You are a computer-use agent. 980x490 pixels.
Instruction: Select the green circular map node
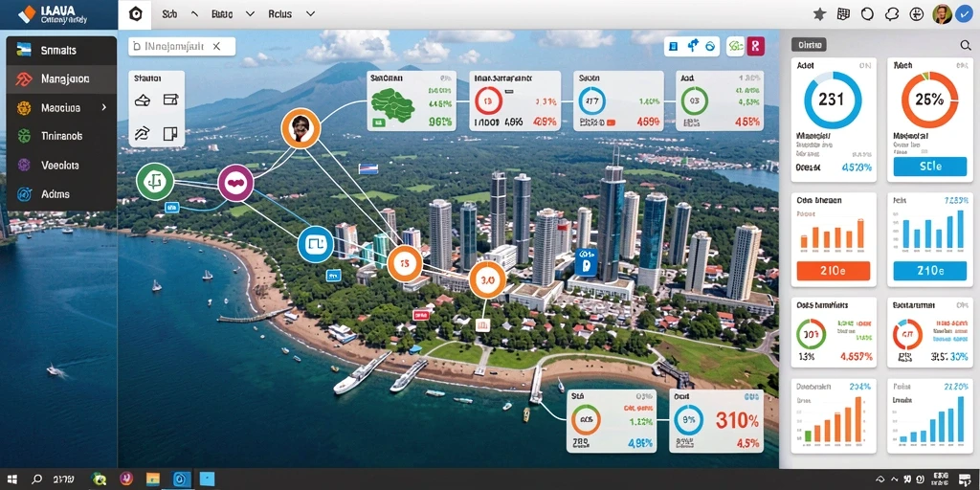154,181
